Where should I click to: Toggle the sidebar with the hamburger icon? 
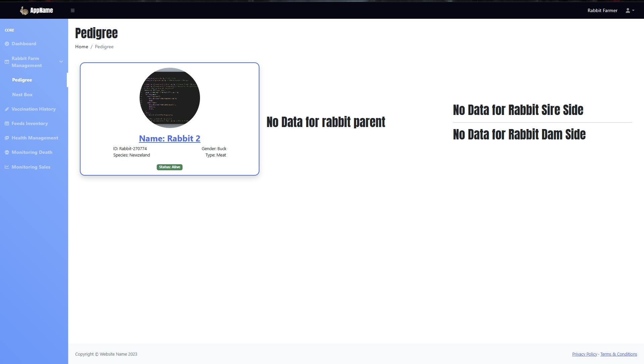tap(72, 10)
